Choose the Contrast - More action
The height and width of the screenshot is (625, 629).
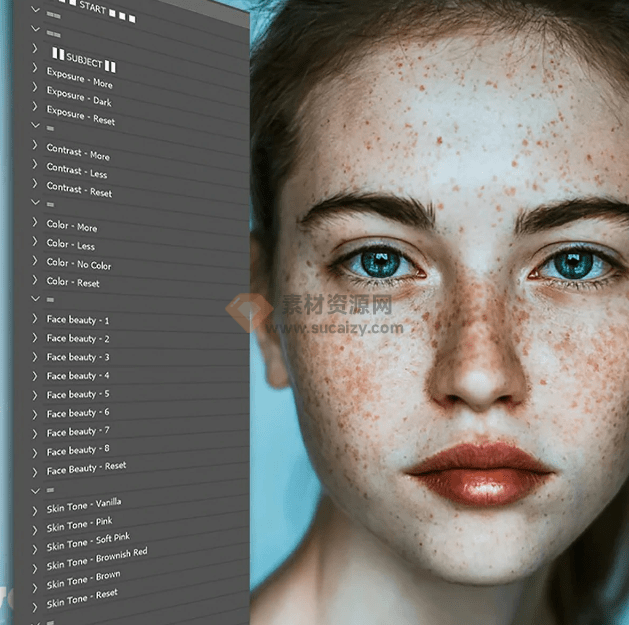click(x=78, y=152)
